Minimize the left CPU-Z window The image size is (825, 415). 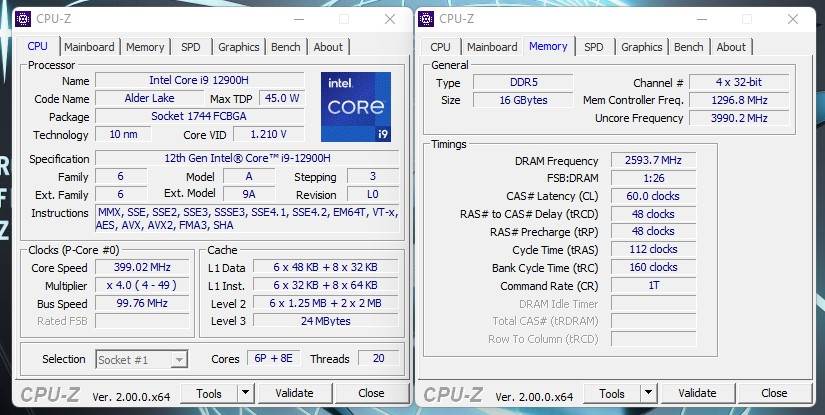point(299,19)
